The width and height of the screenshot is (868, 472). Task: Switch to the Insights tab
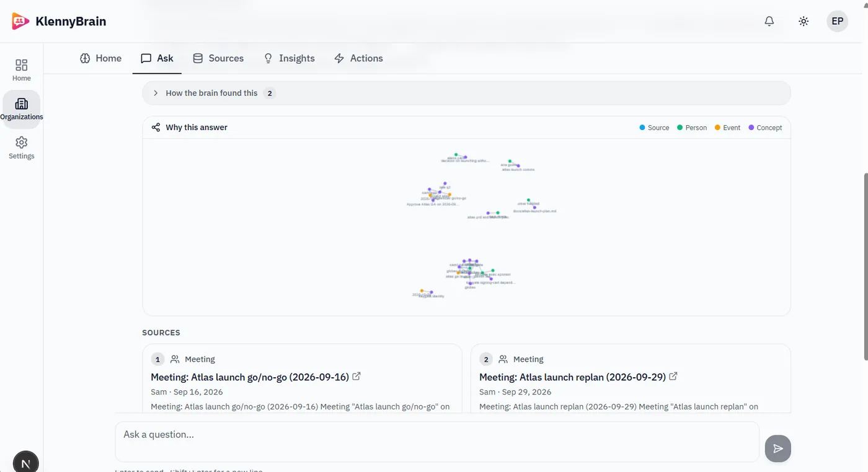289,58
